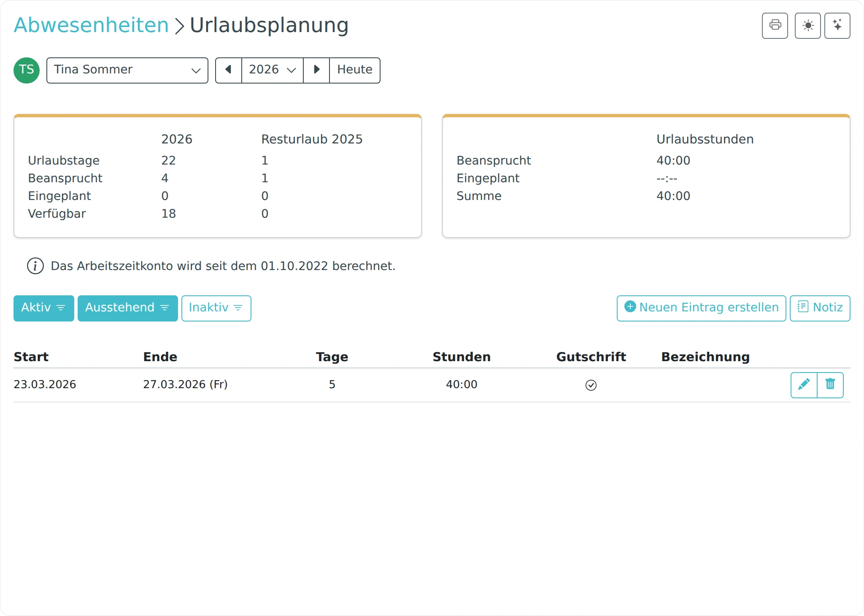Toggle the Inaktiv filter
864x616 pixels.
(x=216, y=308)
